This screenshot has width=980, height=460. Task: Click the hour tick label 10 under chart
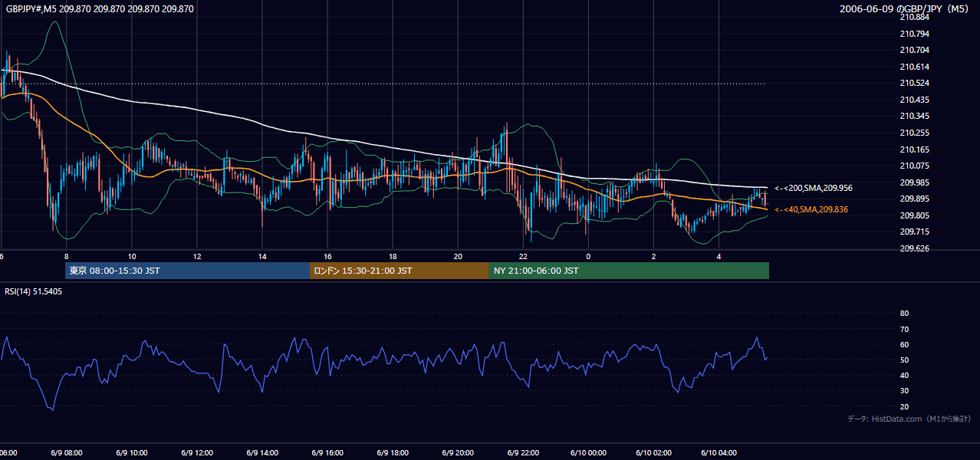[132, 256]
